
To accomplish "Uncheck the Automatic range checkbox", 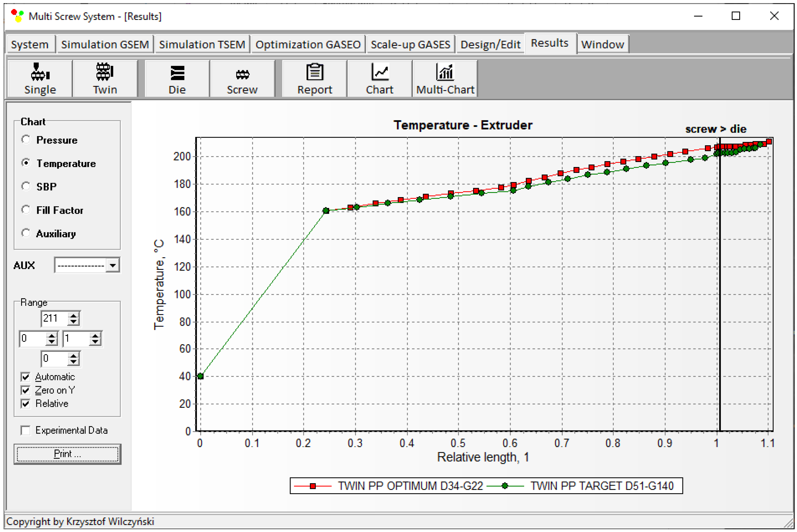I will (x=26, y=377).
